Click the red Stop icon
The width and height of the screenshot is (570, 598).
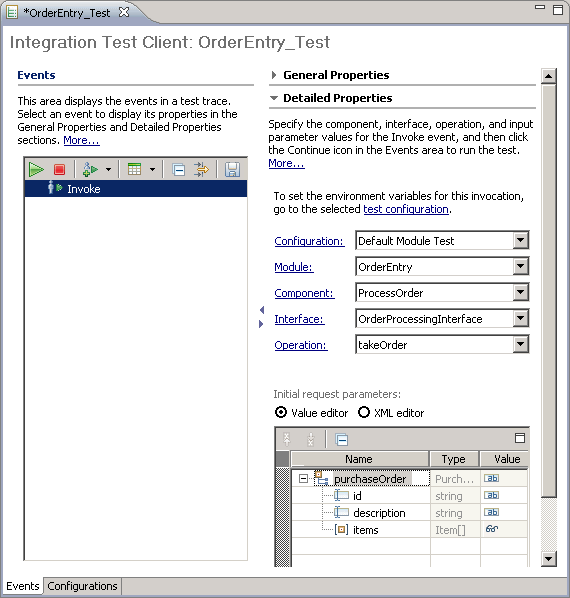click(59, 169)
